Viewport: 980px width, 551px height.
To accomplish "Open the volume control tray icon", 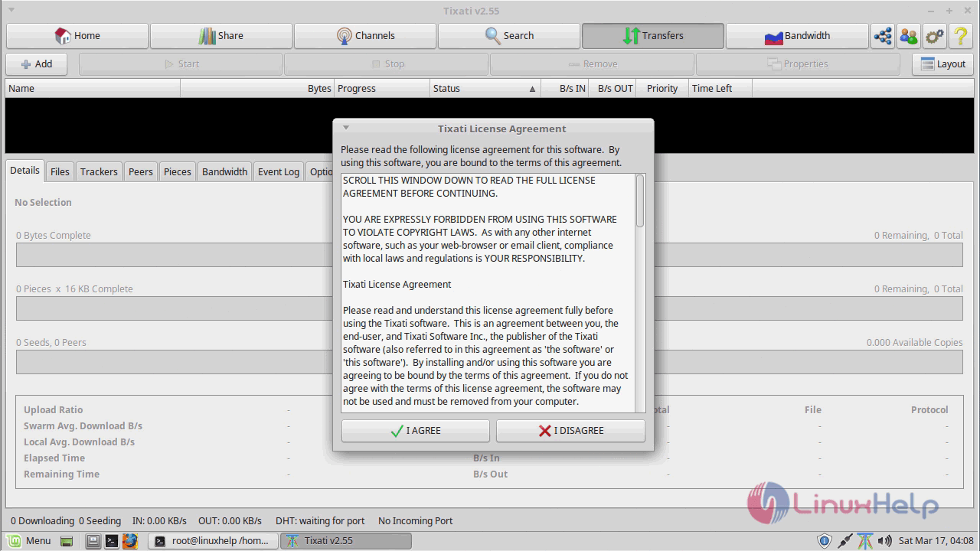I will 884,541.
